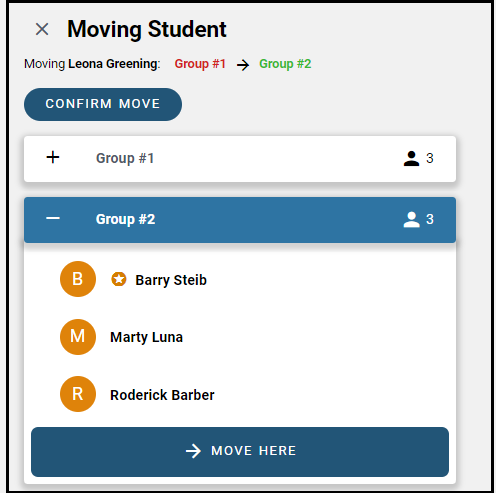496x493 pixels.
Task: Click the Confirm Move button
Action: pos(103,104)
